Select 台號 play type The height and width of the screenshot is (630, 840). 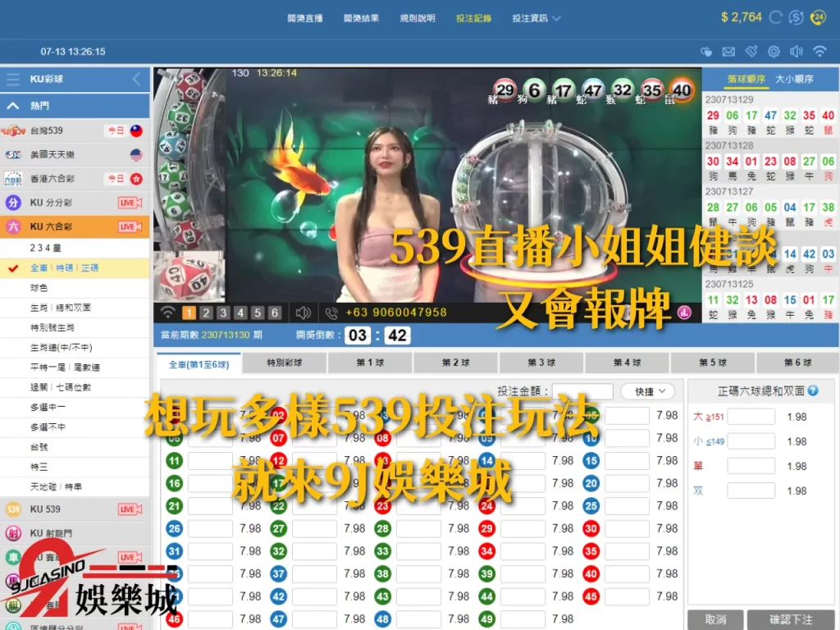[x=75, y=447]
